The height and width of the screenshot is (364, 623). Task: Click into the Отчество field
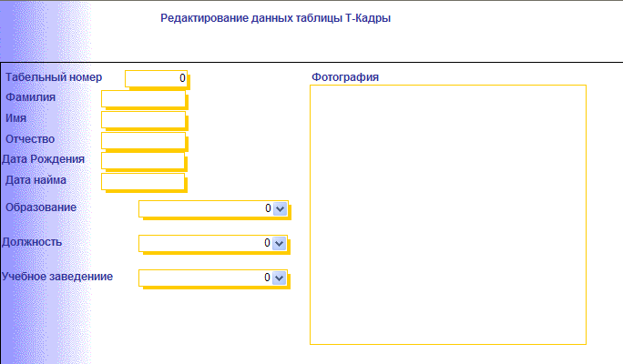(x=143, y=140)
